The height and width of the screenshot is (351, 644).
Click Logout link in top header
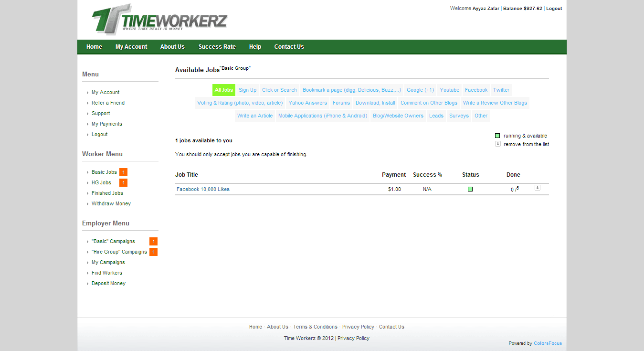[554, 9]
